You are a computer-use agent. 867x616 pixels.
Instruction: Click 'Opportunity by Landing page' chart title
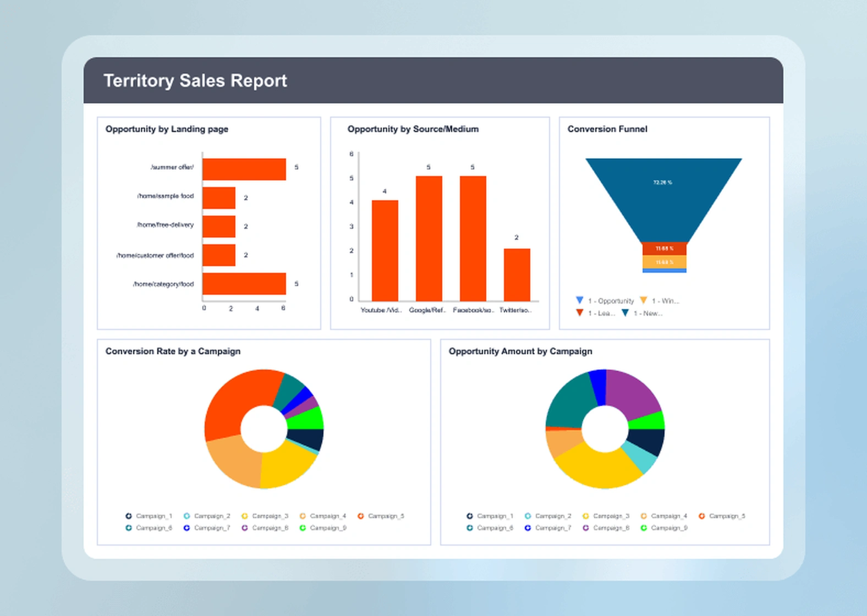[x=167, y=129]
